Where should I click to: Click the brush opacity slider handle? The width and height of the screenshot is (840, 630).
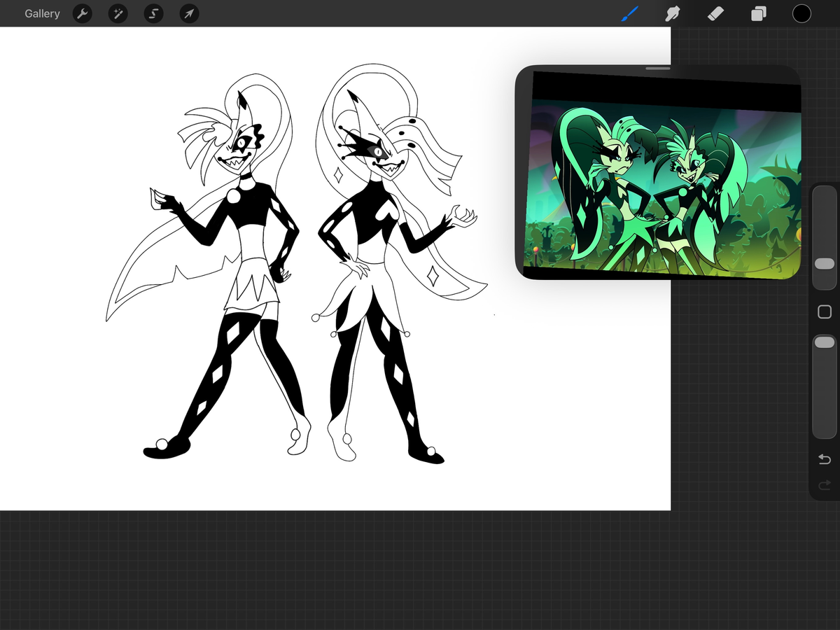825,342
